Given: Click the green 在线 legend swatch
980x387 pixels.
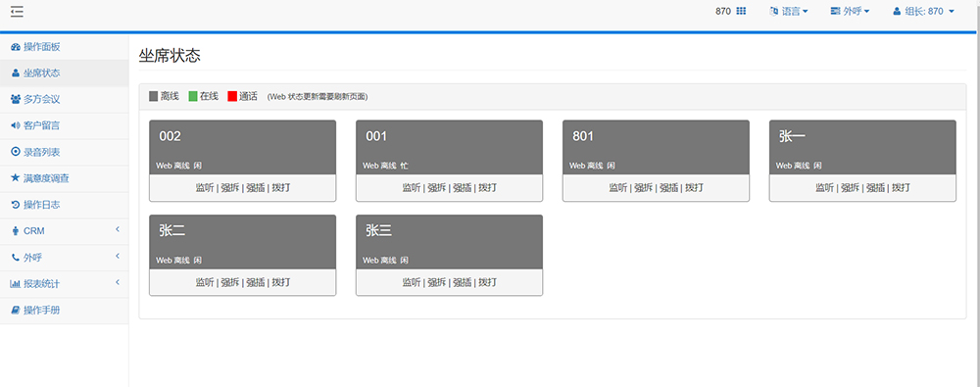Looking at the screenshot, I should click(193, 96).
